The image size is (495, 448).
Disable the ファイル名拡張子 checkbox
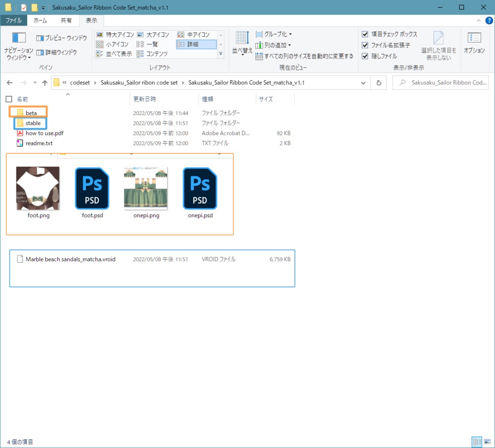(364, 45)
